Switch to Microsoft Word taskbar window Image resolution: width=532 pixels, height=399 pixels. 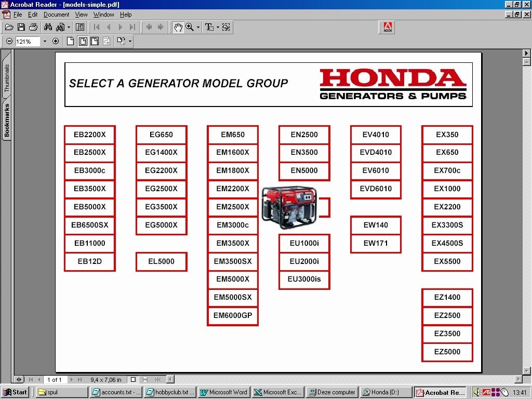tap(224, 392)
